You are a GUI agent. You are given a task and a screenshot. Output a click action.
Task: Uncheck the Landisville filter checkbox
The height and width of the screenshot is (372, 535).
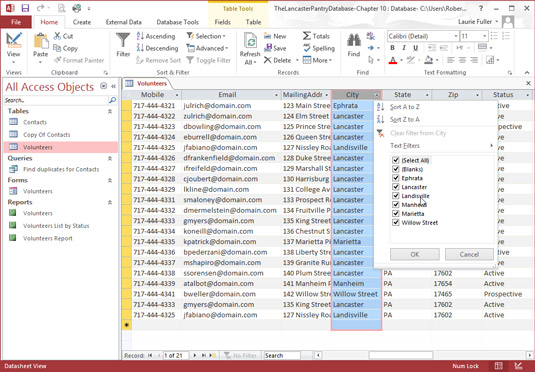click(x=396, y=196)
